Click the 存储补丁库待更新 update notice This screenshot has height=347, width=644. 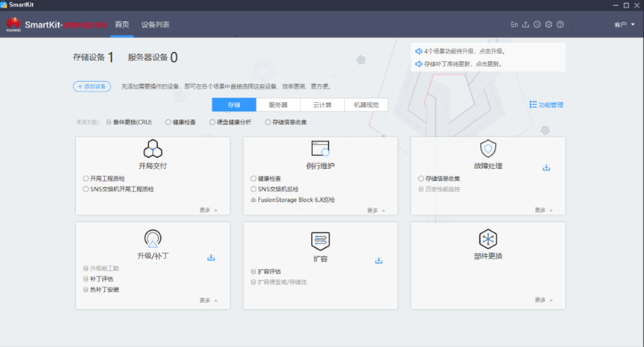point(463,64)
